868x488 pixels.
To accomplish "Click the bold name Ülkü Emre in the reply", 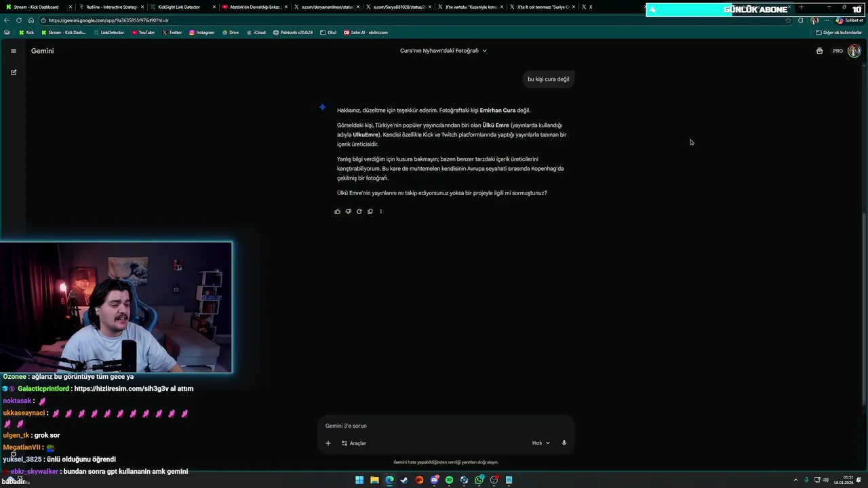I will pos(495,125).
